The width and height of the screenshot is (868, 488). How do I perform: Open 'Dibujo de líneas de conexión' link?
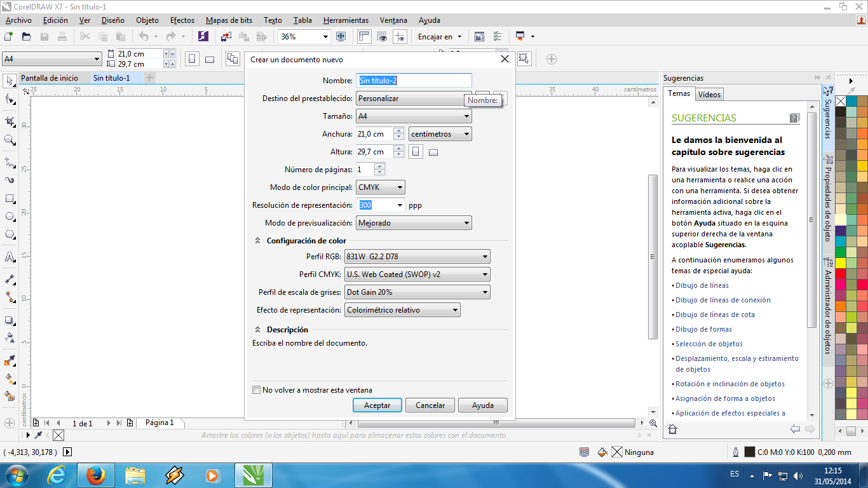click(723, 300)
